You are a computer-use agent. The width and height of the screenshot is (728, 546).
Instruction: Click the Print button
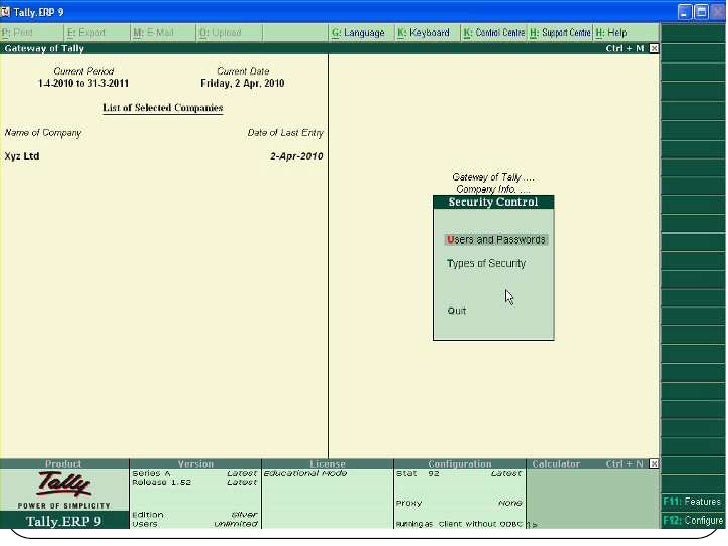click(x=31, y=33)
